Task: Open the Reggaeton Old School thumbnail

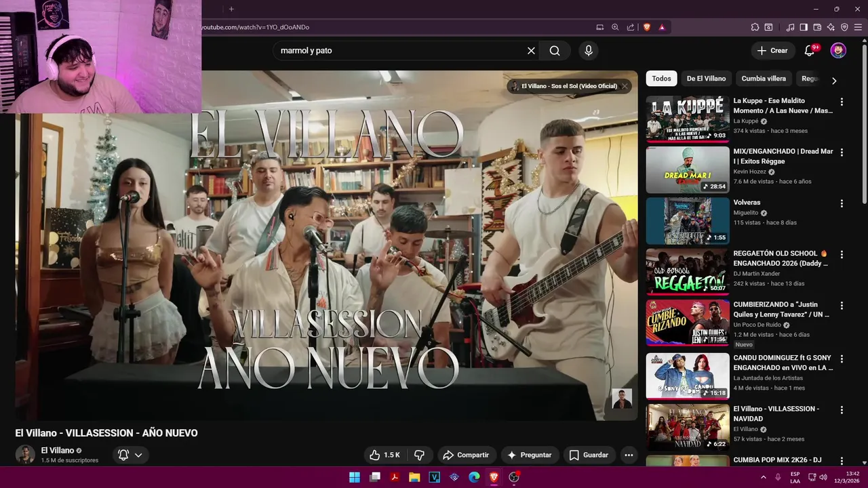Action: click(x=688, y=271)
